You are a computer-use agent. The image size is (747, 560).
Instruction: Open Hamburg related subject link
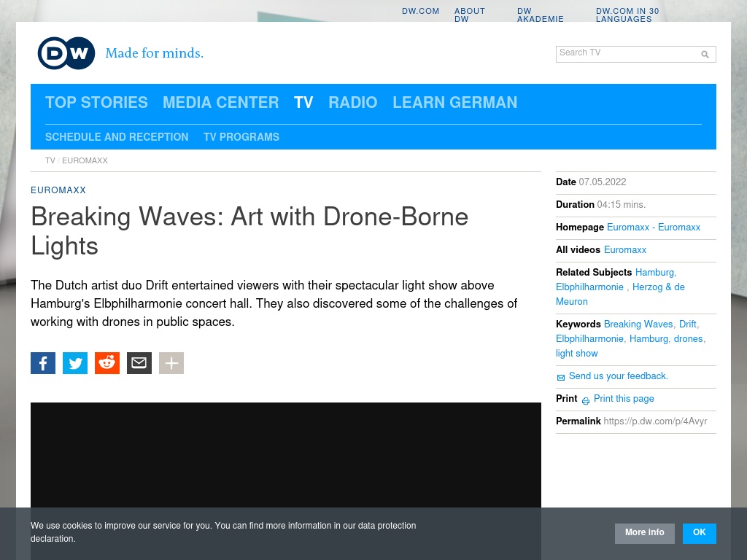pos(654,273)
